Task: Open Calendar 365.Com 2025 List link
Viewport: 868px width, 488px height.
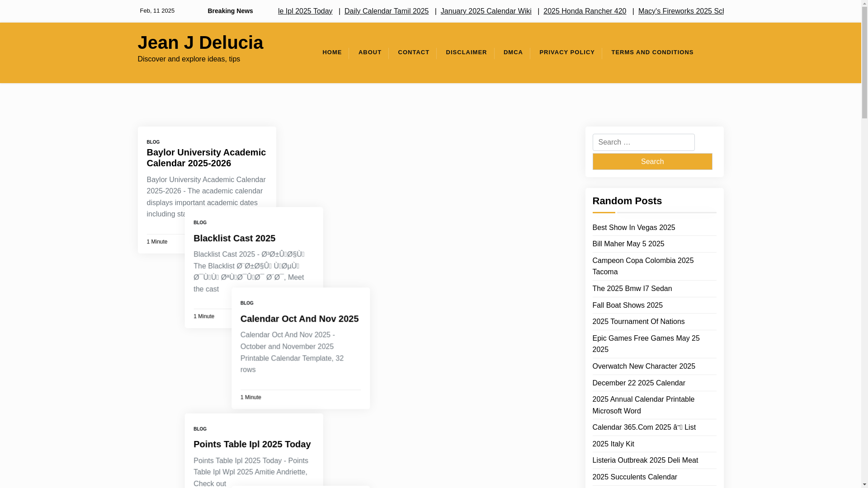Action: tap(644, 427)
